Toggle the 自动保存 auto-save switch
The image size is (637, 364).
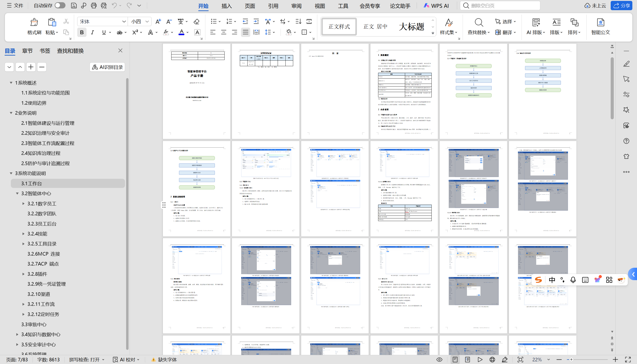60,6
